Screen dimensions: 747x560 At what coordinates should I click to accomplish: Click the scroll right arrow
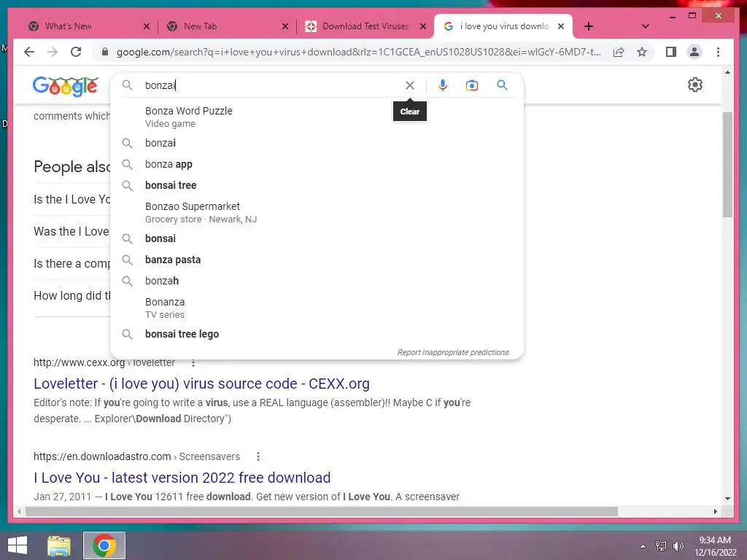pyautogui.click(x=716, y=511)
